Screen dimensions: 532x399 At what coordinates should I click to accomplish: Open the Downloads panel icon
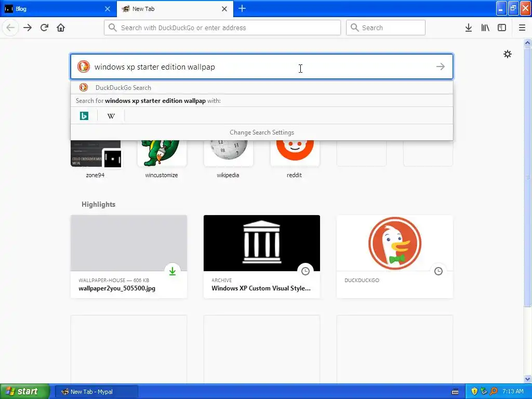[x=469, y=28]
